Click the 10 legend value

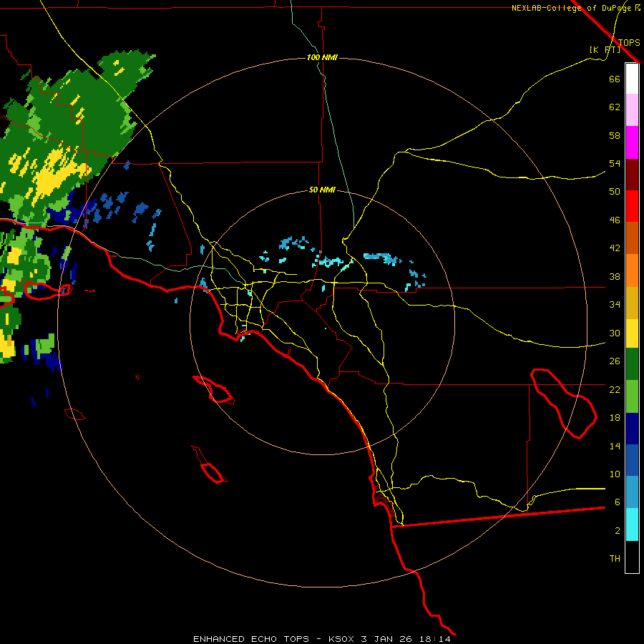(x=615, y=474)
